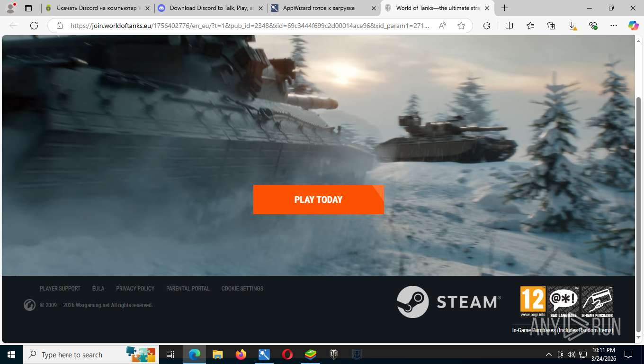Click the Edge icon on taskbar
644x364 pixels.
pyautogui.click(x=194, y=355)
